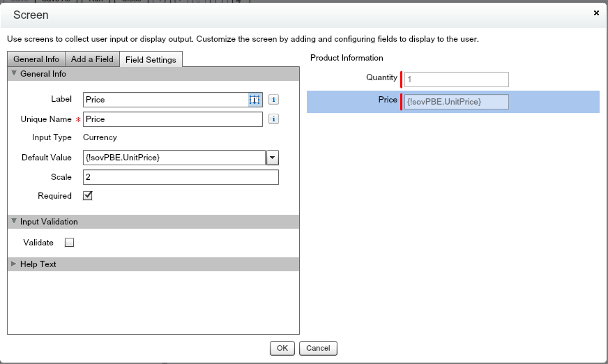Image resolution: width=608 pixels, height=364 pixels.
Task: Enable the Validate checkbox
Action: point(69,243)
